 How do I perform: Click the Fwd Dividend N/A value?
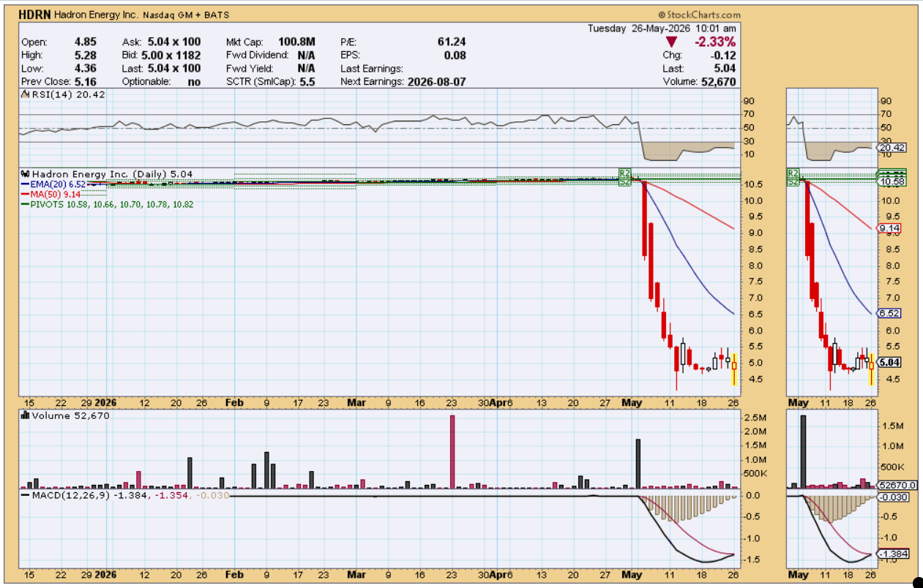pyautogui.click(x=307, y=56)
